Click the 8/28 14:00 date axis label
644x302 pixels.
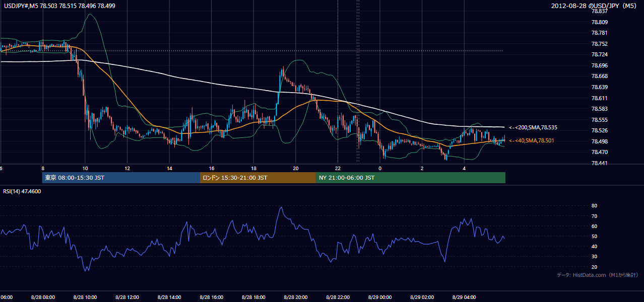coord(169,297)
